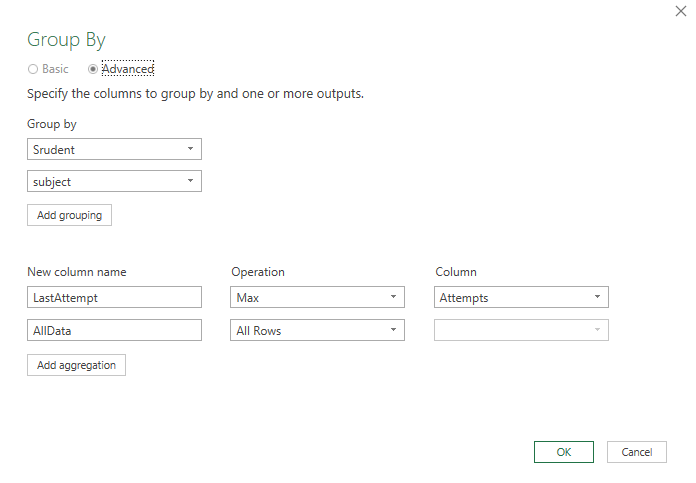The height and width of the screenshot is (483, 696).
Task: Open the empty column dropdown for AllData
Action: [521, 330]
